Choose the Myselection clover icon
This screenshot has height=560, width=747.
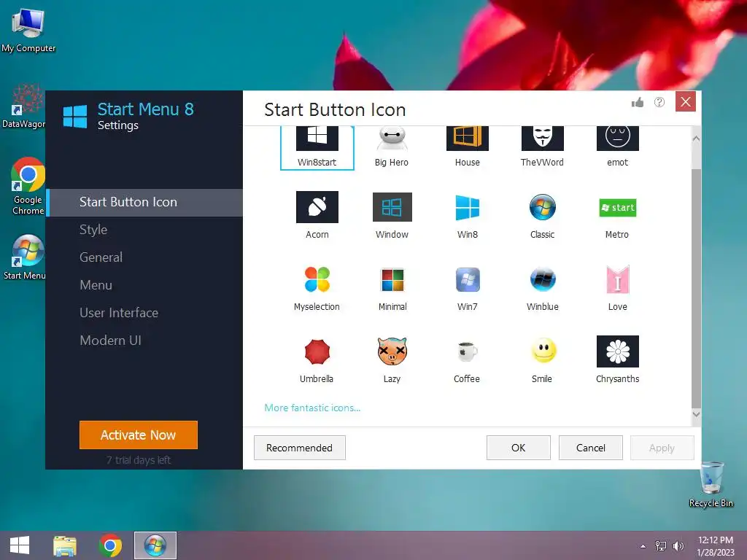click(317, 287)
